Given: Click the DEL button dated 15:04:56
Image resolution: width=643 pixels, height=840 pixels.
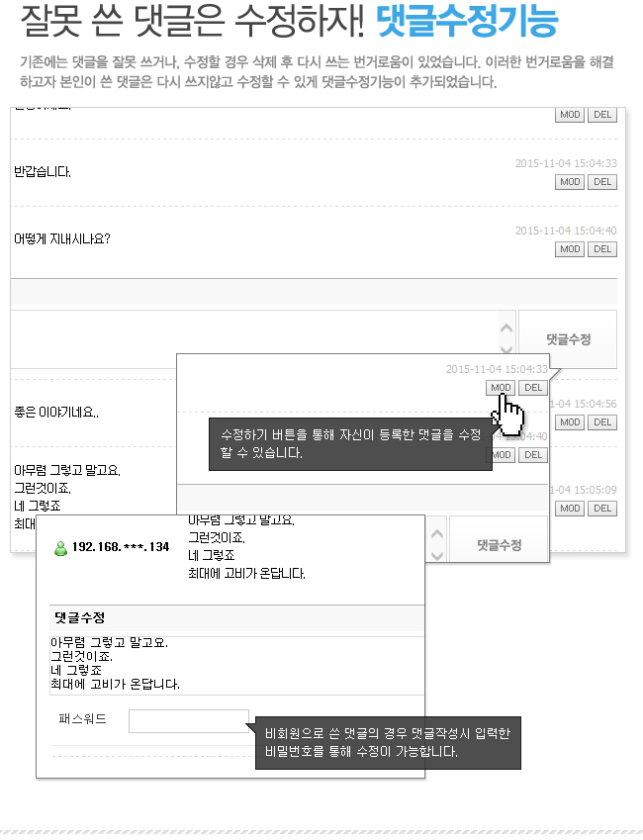Looking at the screenshot, I should [602, 422].
